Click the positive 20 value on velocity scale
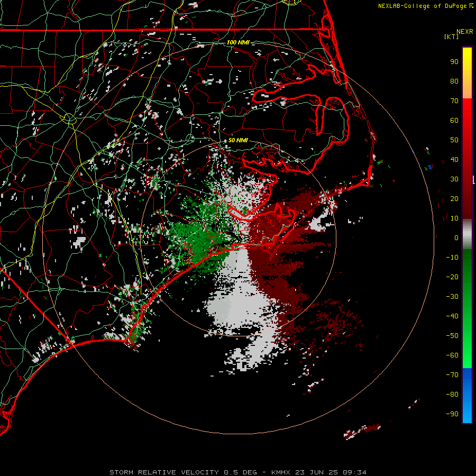Screen dimensions: 476x476 pos(454,199)
